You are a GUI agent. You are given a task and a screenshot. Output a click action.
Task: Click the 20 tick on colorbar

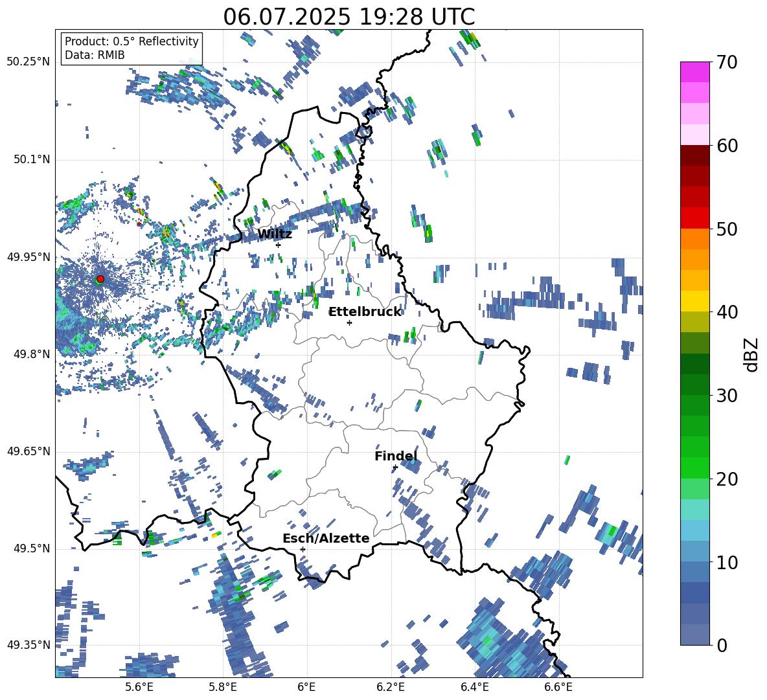pyautogui.click(x=726, y=479)
